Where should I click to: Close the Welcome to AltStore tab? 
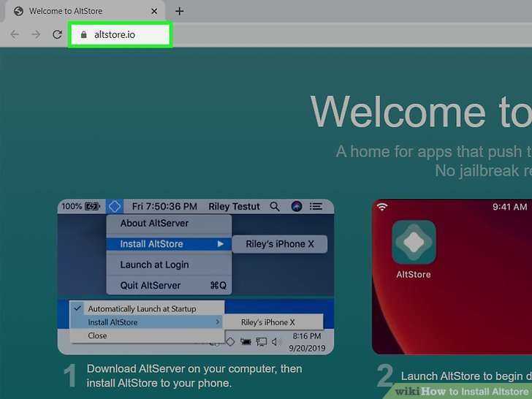point(154,11)
